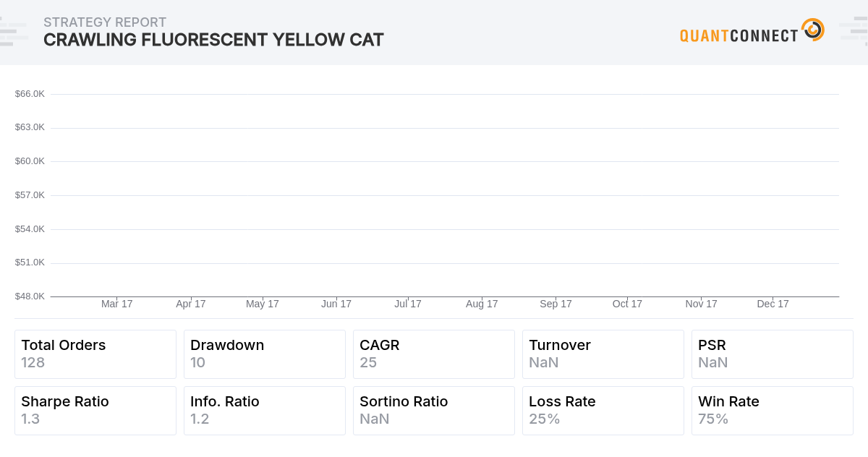Image resolution: width=868 pixels, height=457 pixels.
Task: Click the Jun 17 axis marker
Action: 336,304
